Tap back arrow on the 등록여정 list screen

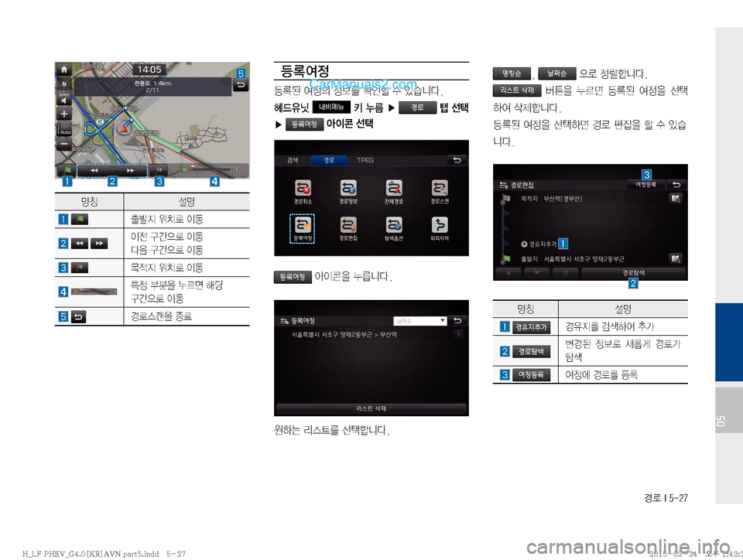pyautogui.click(x=457, y=320)
